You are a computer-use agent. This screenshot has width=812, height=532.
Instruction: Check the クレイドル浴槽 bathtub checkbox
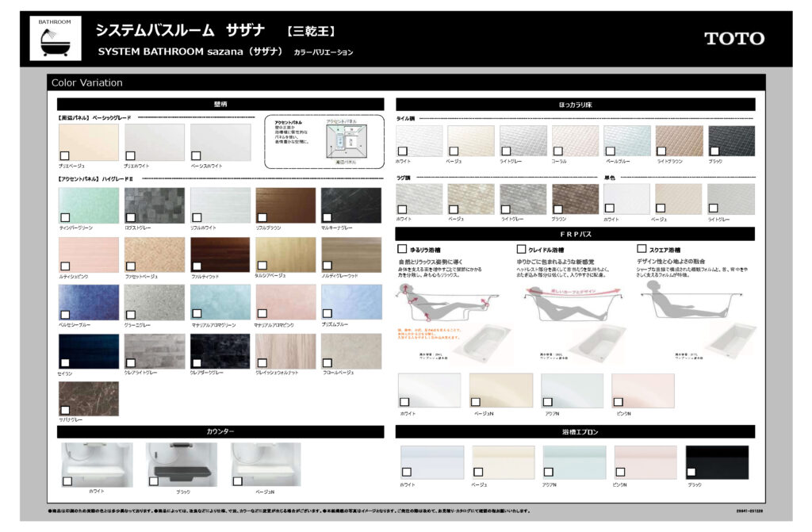522,249
